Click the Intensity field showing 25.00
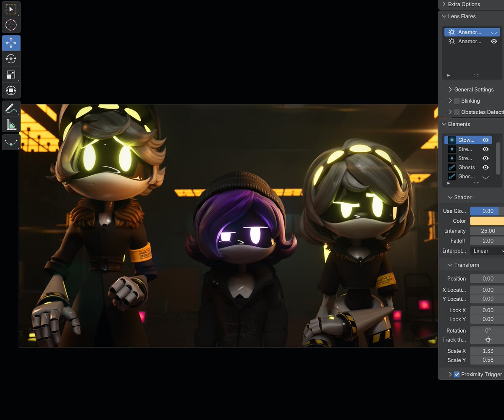 (x=487, y=231)
